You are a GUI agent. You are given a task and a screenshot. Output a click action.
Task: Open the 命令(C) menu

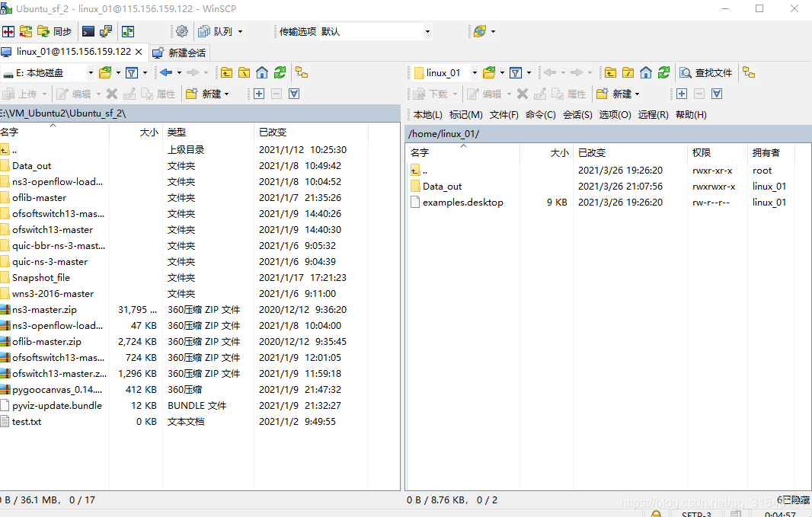541,115
